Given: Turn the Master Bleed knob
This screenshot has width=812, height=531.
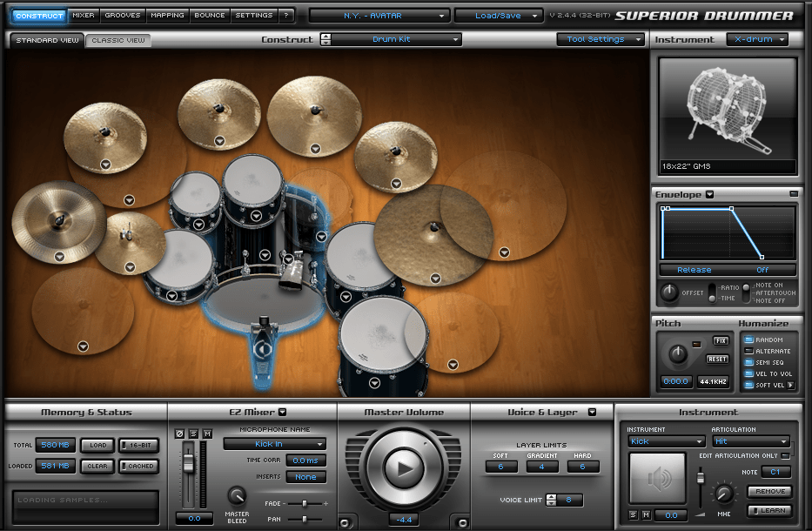Looking at the screenshot, I should point(237,495).
